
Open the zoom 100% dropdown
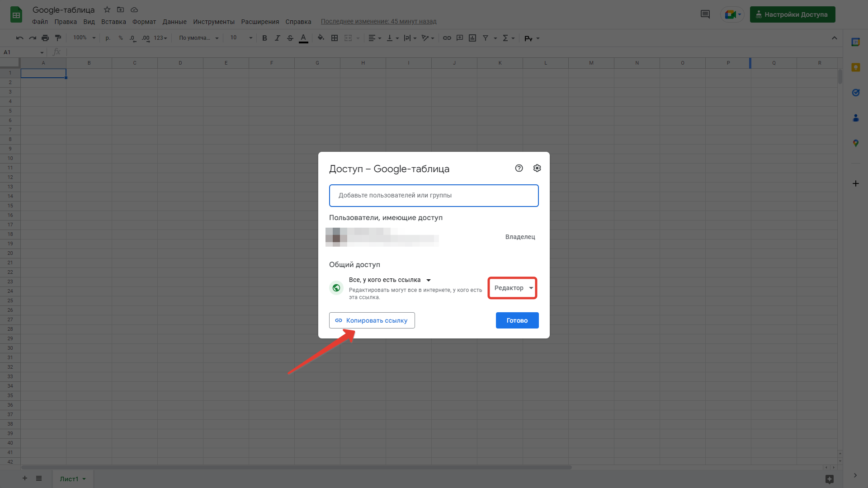84,38
